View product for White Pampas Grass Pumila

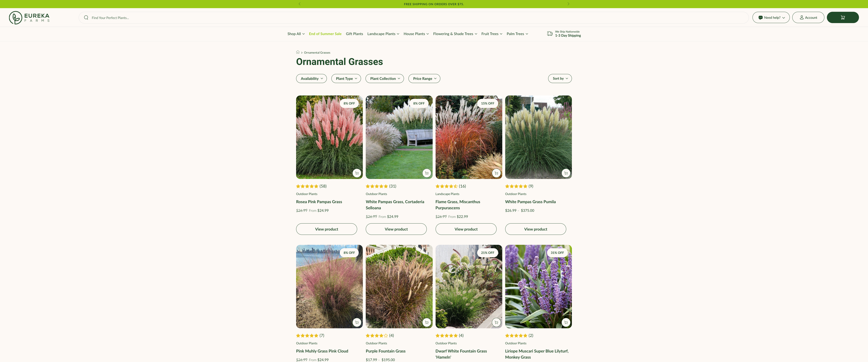(x=536, y=229)
